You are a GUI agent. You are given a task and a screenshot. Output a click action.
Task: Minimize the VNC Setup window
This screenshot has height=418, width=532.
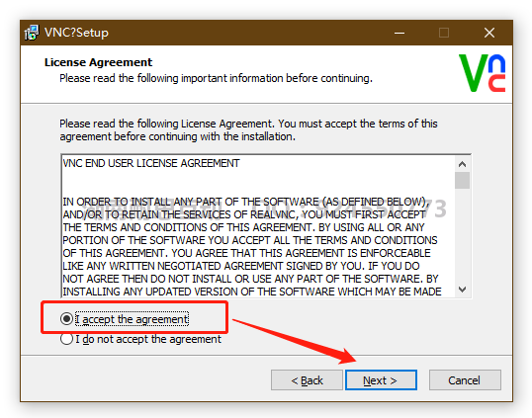[399, 33]
